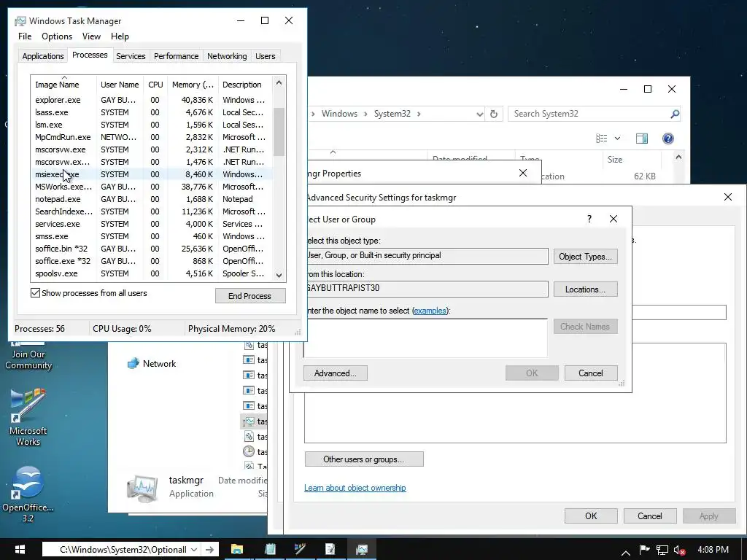
Task: Expand the taskbar address dropdown
Action: [194, 550]
